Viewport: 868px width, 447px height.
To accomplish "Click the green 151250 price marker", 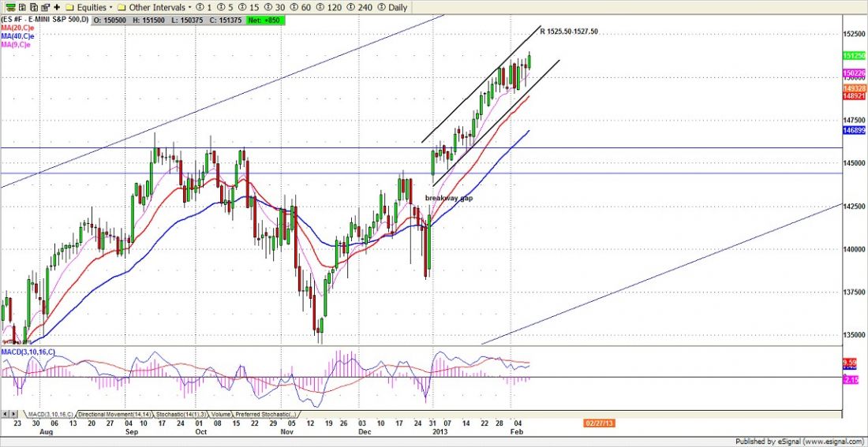I will [x=853, y=57].
